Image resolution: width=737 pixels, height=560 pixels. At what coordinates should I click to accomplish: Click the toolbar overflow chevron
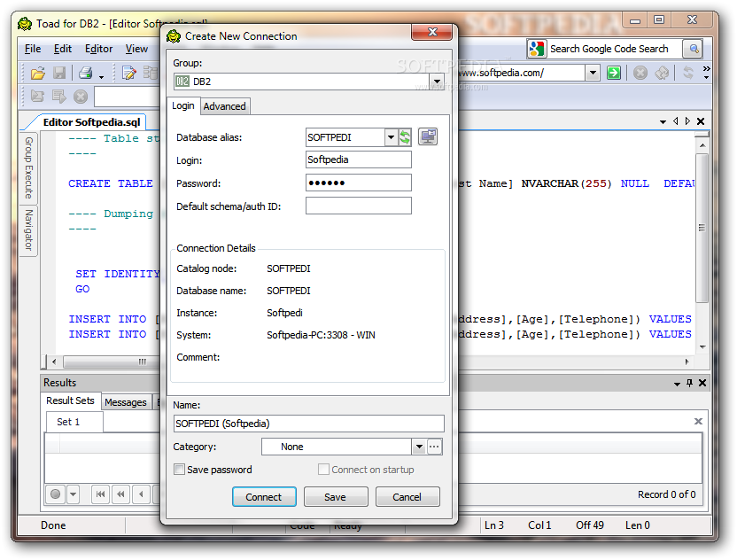pyautogui.click(x=706, y=73)
